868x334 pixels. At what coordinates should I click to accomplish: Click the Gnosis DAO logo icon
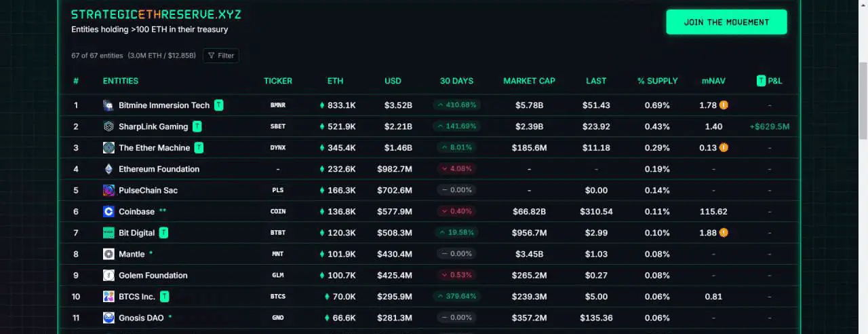pos(108,318)
